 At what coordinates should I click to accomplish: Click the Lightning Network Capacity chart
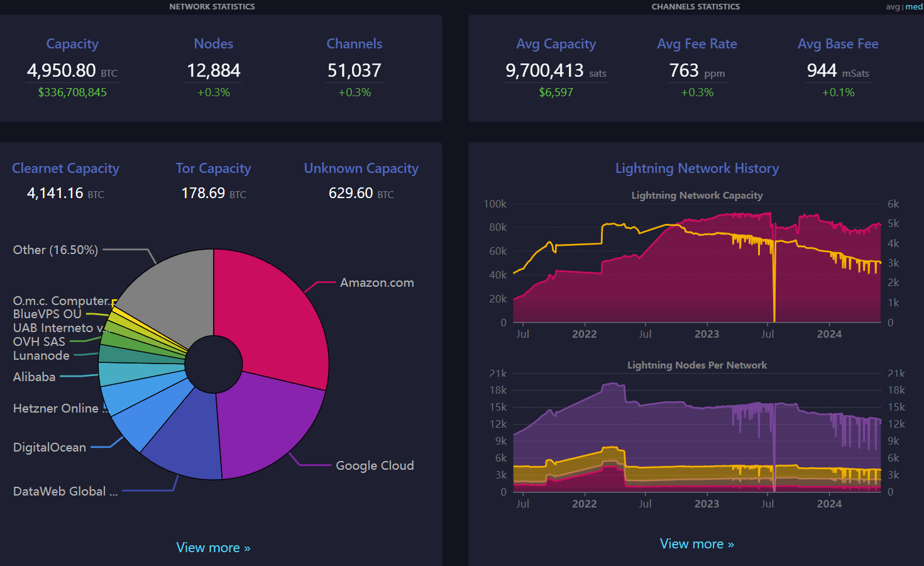(x=697, y=264)
